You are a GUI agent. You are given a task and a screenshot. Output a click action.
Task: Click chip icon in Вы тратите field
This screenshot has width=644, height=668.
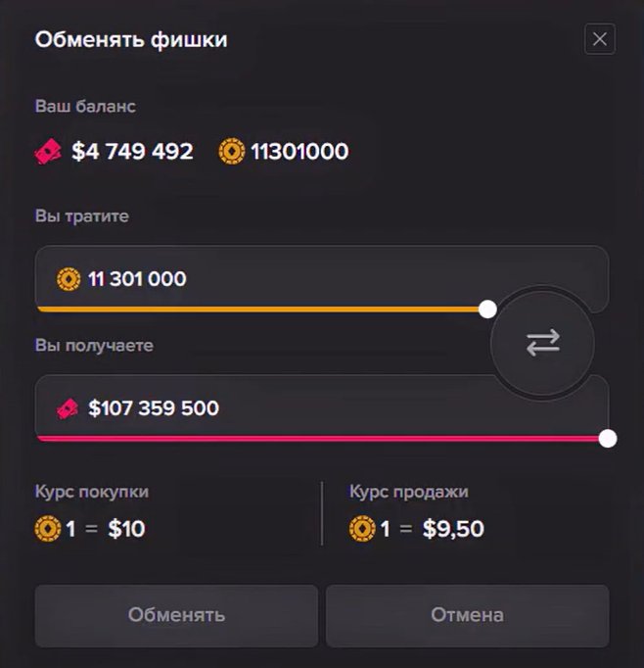point(69,279)
